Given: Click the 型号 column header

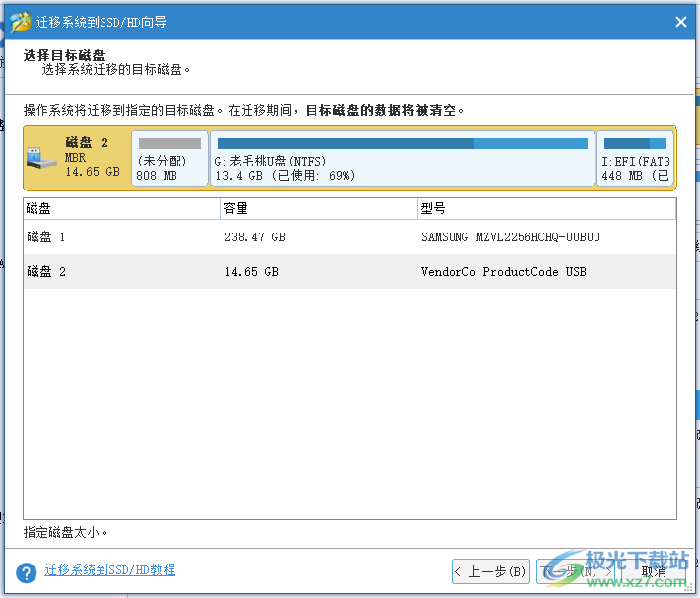Looking at the screenshot, I should point(547,208).
